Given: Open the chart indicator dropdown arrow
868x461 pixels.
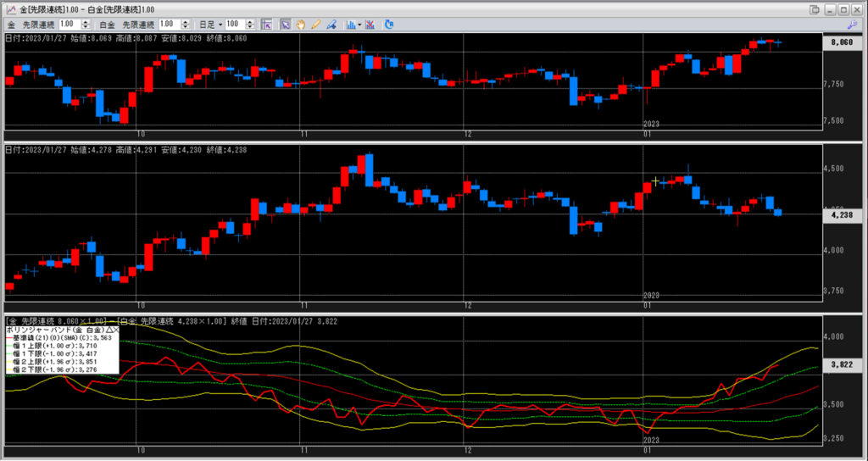Looking at the screenshot, I should coord(360,25).
